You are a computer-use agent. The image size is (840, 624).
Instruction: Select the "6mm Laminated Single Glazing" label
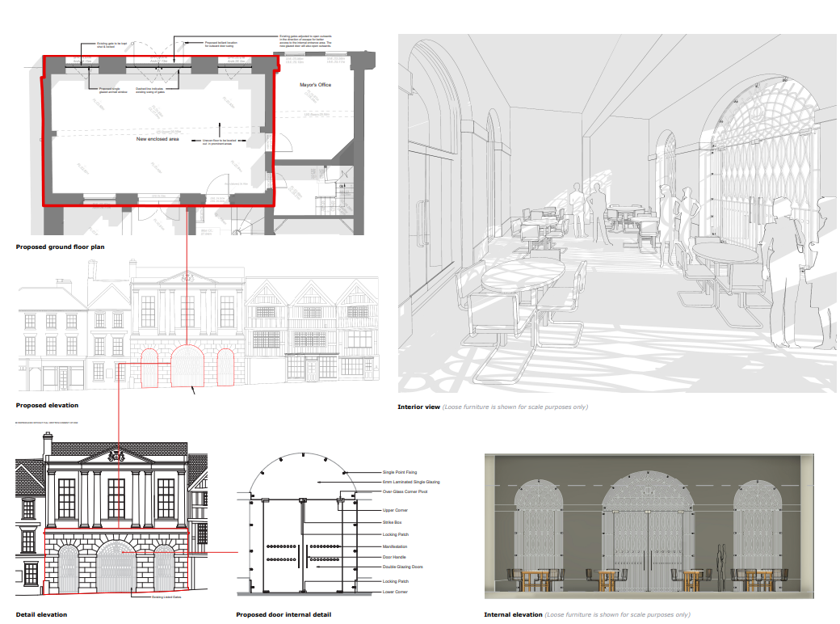click(411, 482)
